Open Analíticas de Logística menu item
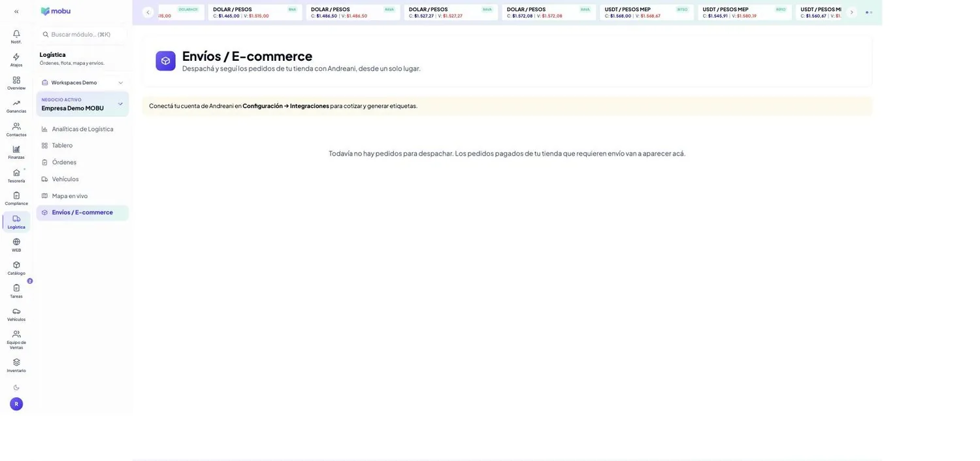The image size is (980, 461). pyautogui.click(x=82, y=129)
